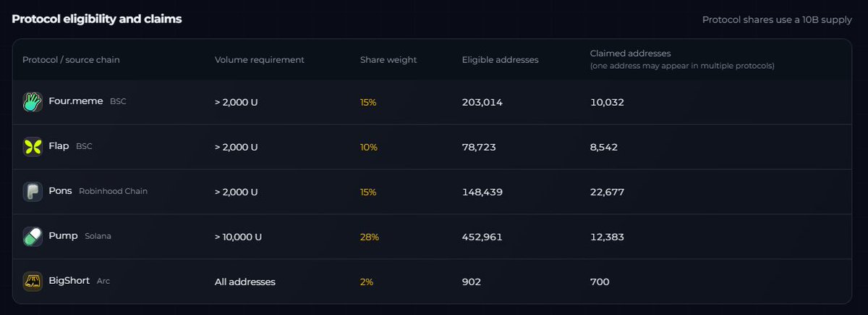Select the Pons protocol name
The height and width of the screenshot is (315, 868).
[60, 191]
